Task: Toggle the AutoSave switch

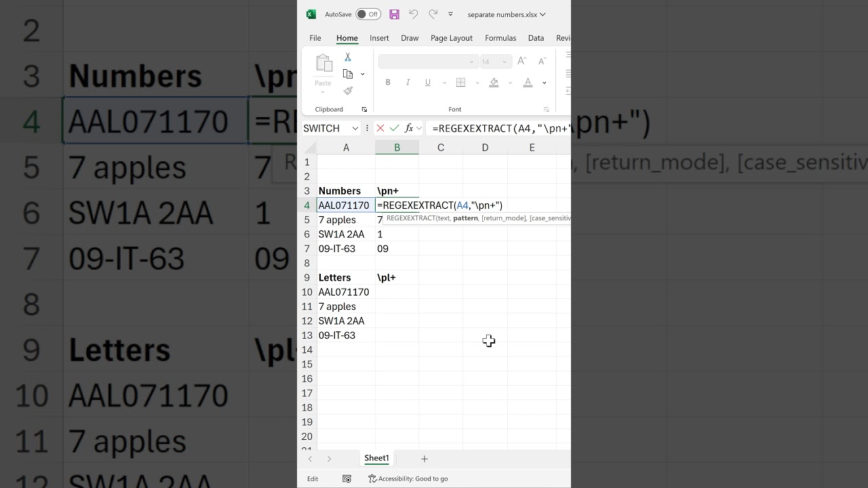Action: 368,14
